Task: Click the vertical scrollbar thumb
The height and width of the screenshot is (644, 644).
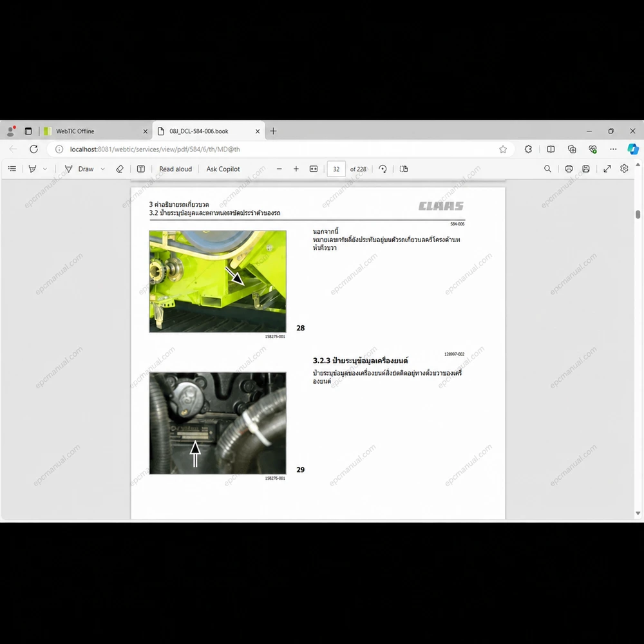Action: point(638,214)
